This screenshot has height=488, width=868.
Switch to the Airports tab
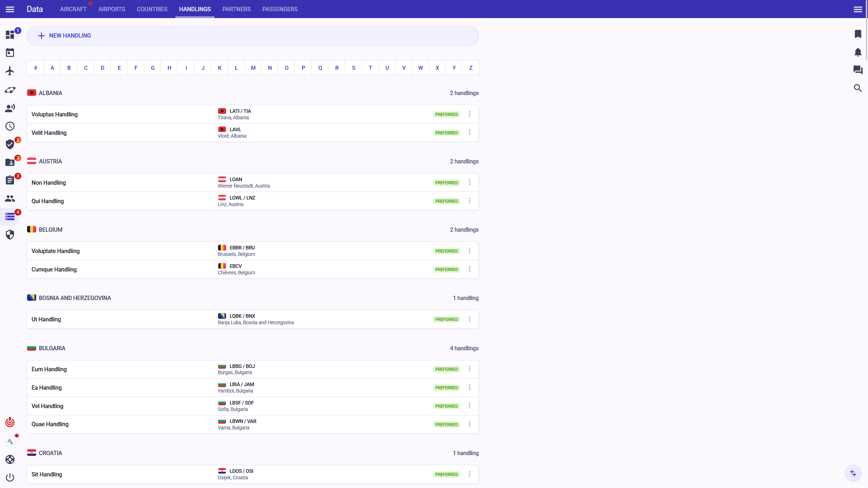pos(111,9)
